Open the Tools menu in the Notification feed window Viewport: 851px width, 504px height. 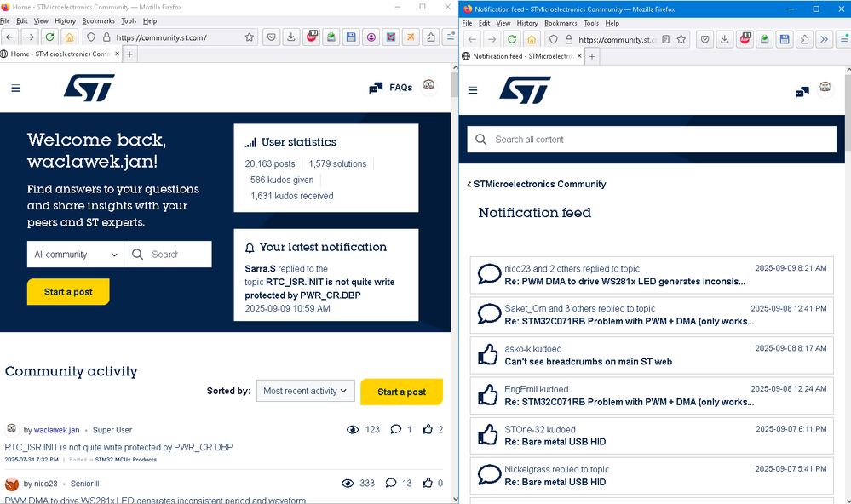pos(591,23)
